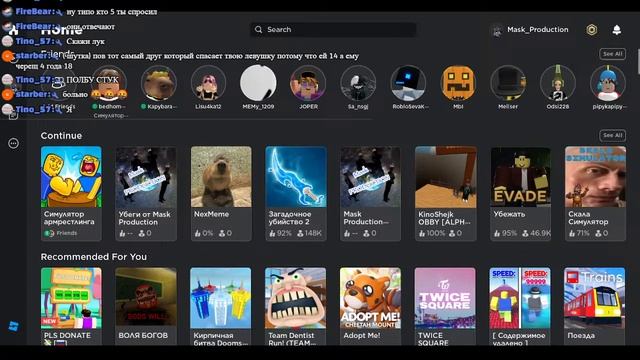Click the Continue section heading

click(x=61, y=136)
